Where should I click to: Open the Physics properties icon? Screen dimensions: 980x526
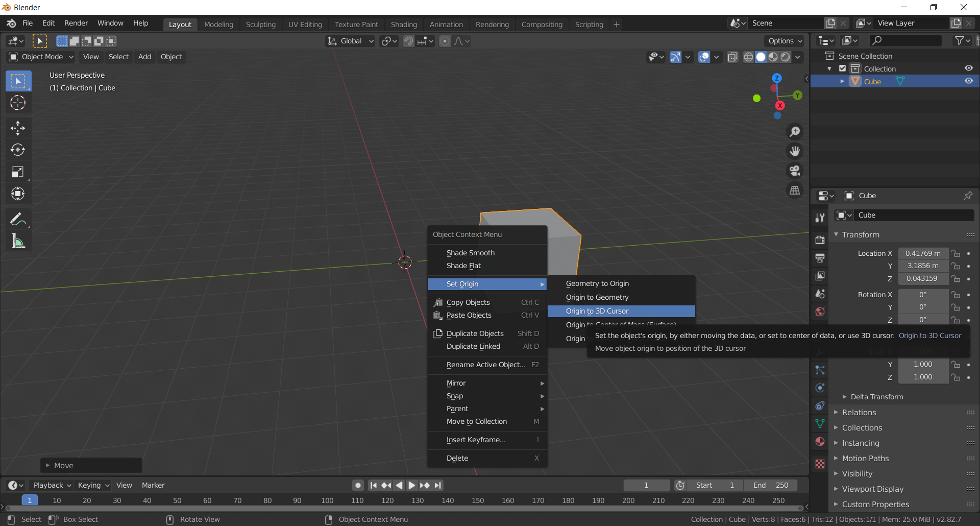(820, 388)
